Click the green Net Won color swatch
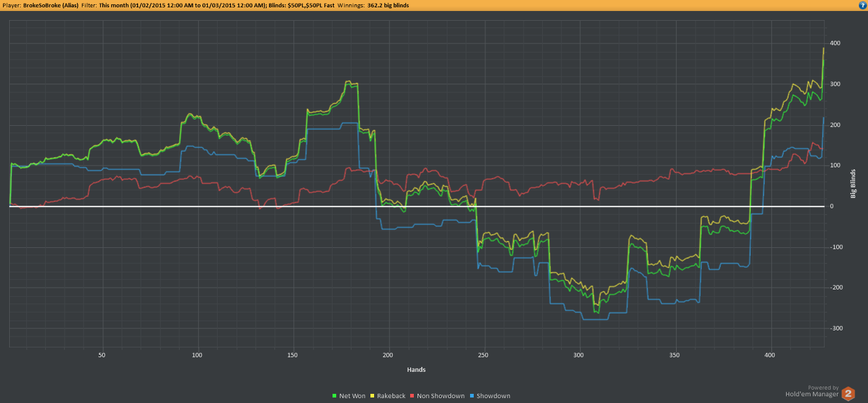Screen dimensions: 868x403 click(x=334, y=396)
